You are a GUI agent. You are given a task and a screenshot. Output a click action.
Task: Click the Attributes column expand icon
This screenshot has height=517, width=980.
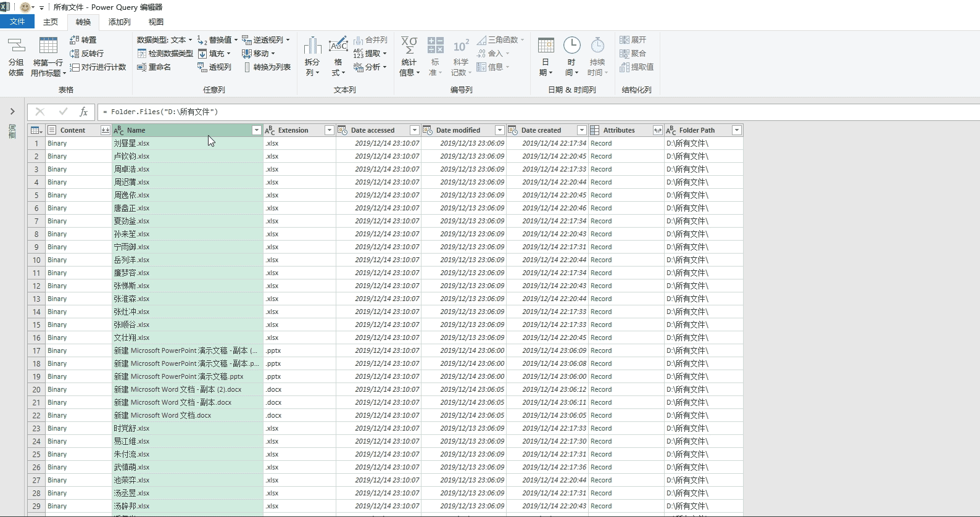[658, 130]
